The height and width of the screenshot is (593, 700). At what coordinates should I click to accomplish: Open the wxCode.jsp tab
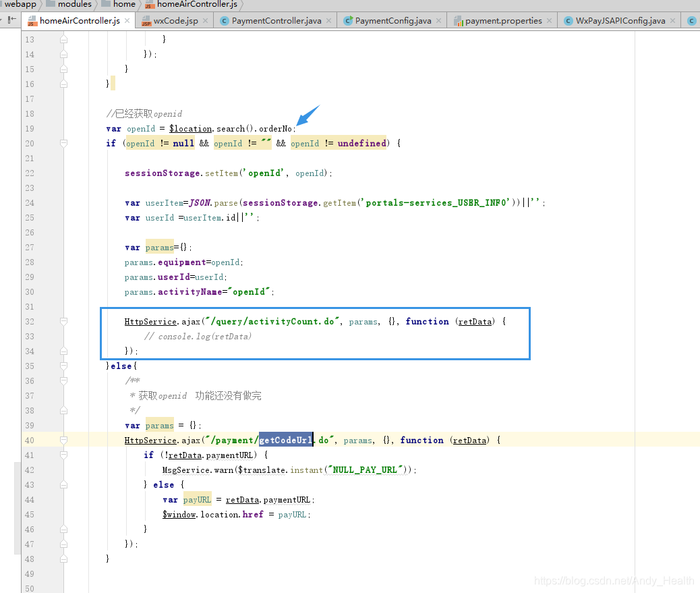(x=175, y=20)
